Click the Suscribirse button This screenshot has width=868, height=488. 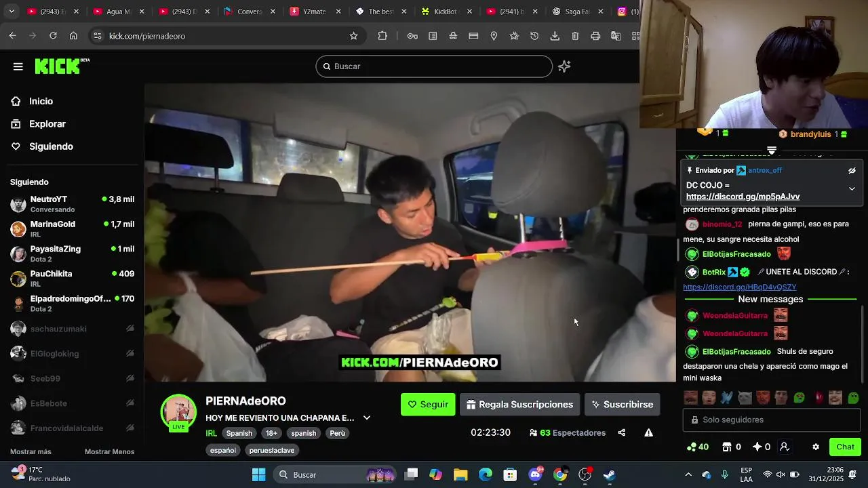(622, 405)
